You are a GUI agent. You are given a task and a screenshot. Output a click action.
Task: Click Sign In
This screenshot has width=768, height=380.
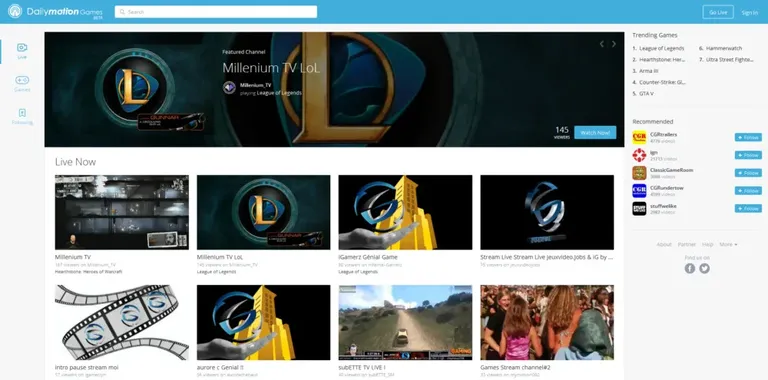click(x=749, y=13)
